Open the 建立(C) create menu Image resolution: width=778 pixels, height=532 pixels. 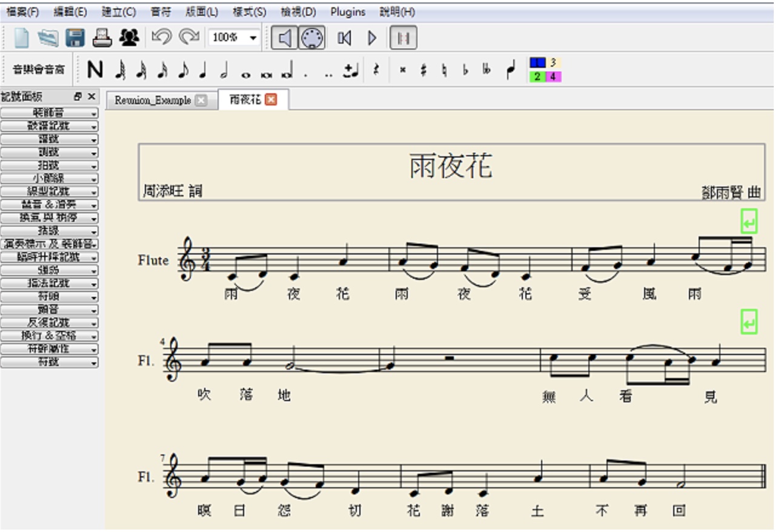pyautogui.click(x=119, y=12)
